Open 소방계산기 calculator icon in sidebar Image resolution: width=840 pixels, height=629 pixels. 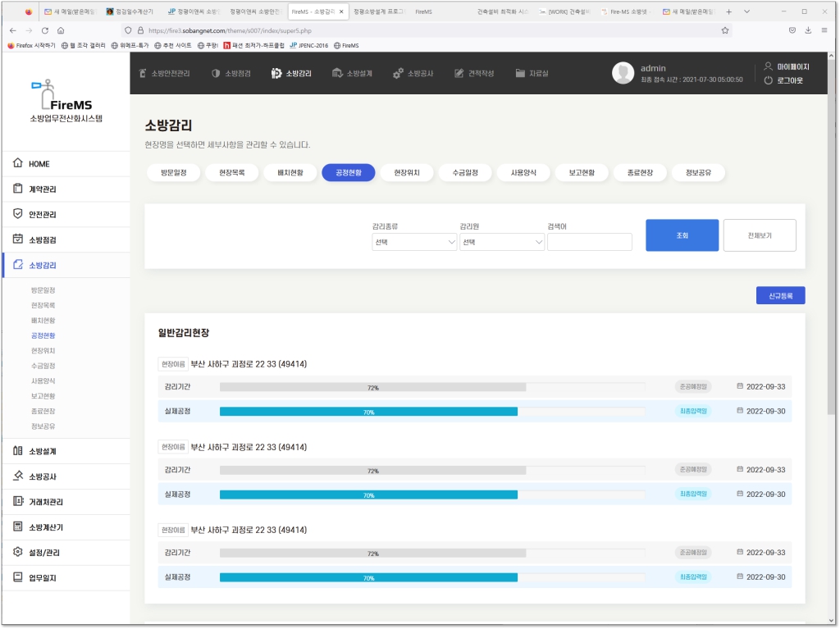pyautogui.click(x=18, y=526)
